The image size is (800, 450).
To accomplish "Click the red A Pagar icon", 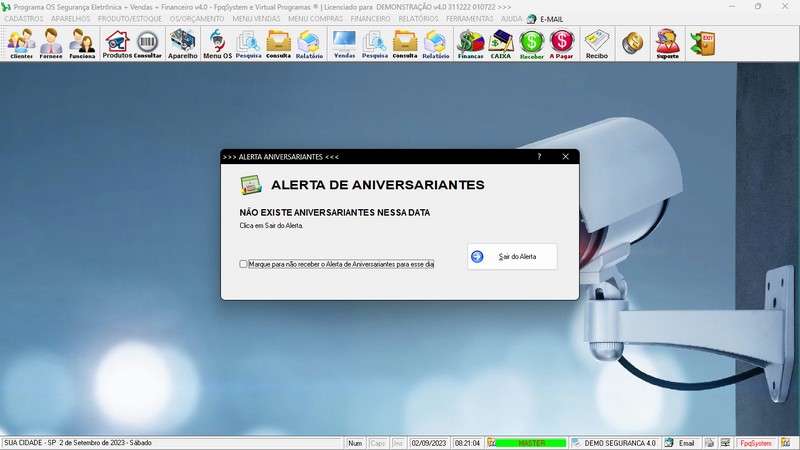I will point(562,44).
